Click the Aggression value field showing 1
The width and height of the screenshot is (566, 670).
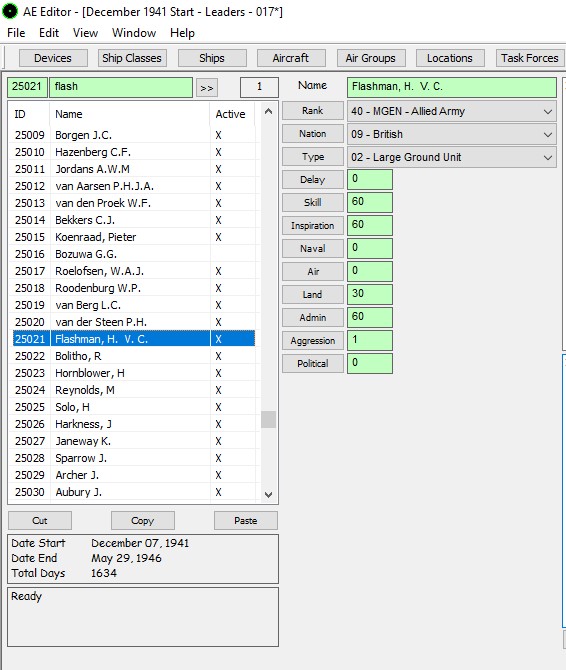[370, 341]
